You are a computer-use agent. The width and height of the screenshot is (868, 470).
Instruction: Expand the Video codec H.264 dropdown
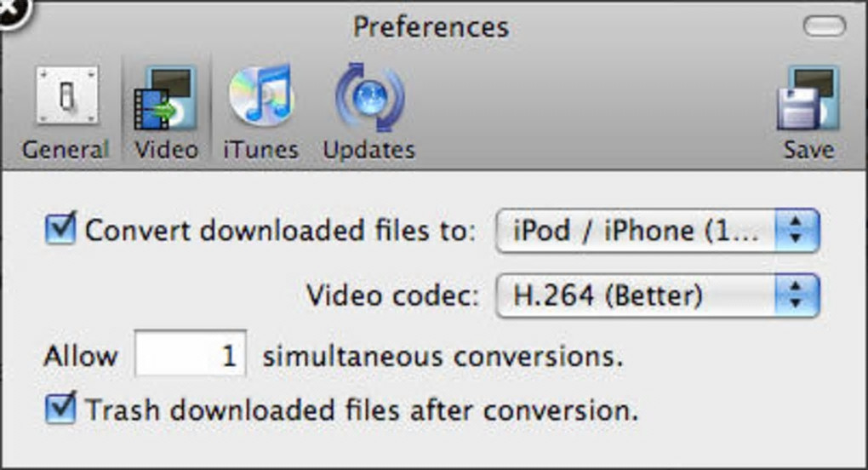click(x=635, y=295)
